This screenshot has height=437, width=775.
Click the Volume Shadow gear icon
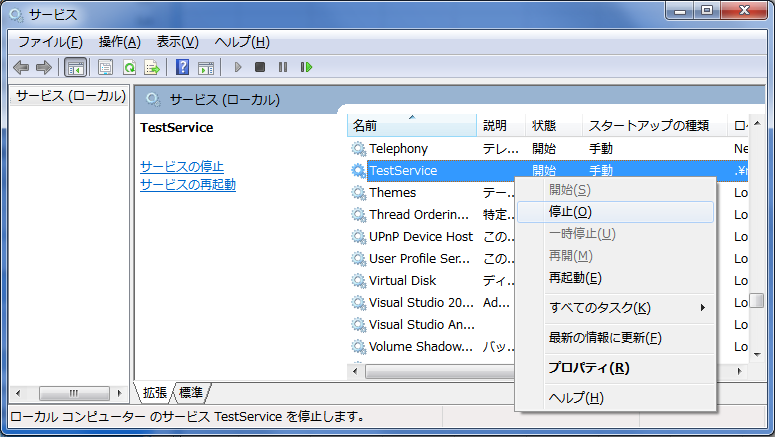point(358,347)
